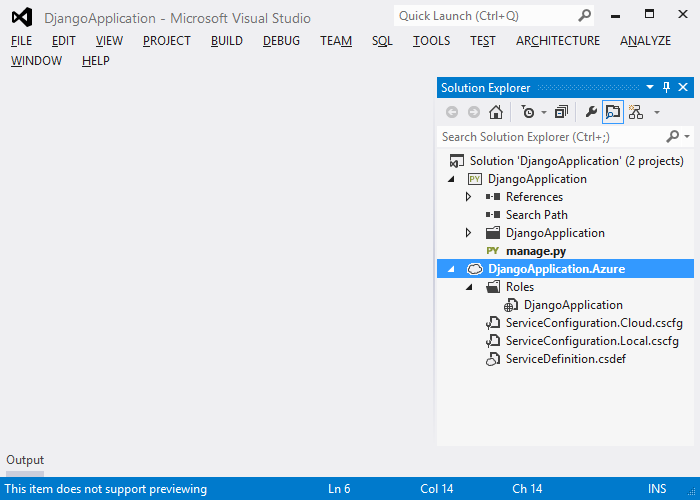This screenshot has width=700, height=500.
Task: Click the ServiceDefinition.csdef file icon
Action: tap(493, 359)
